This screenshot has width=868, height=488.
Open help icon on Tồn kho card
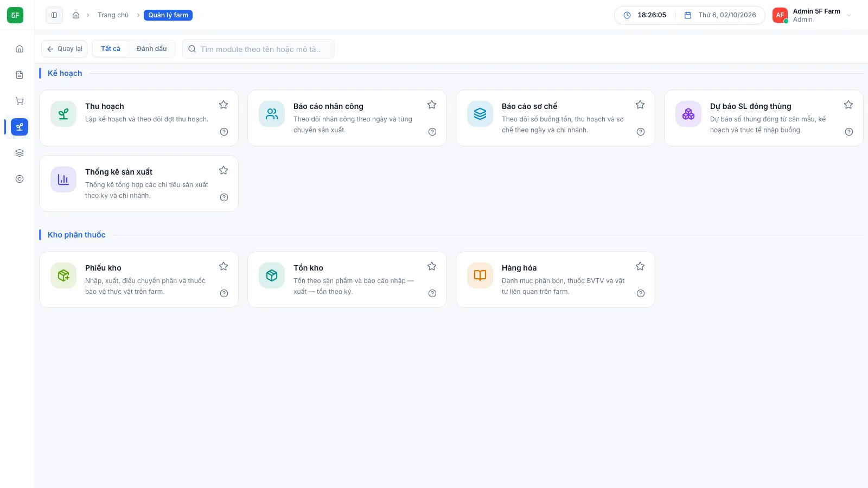(432, 293)
